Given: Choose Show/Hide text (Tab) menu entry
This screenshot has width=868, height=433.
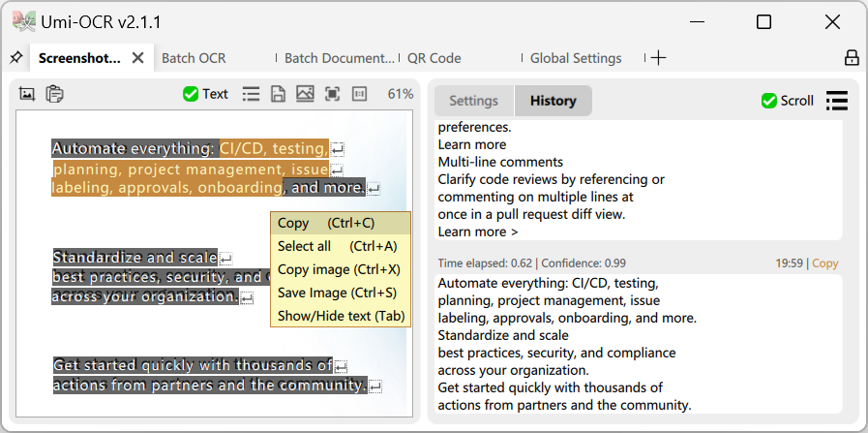Looking at the screenshot, I should (x=341, y=316).
